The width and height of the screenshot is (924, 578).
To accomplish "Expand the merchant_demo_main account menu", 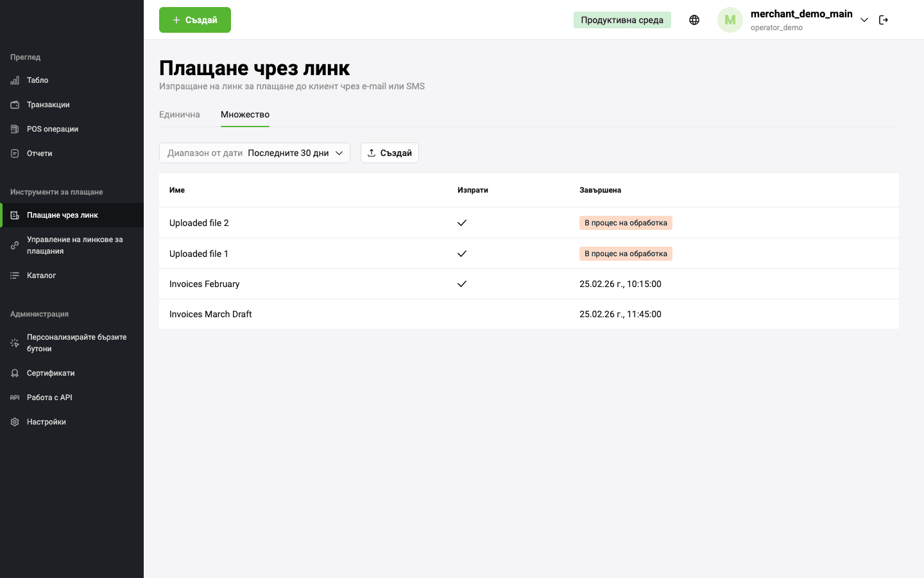I will coord(864,20).
